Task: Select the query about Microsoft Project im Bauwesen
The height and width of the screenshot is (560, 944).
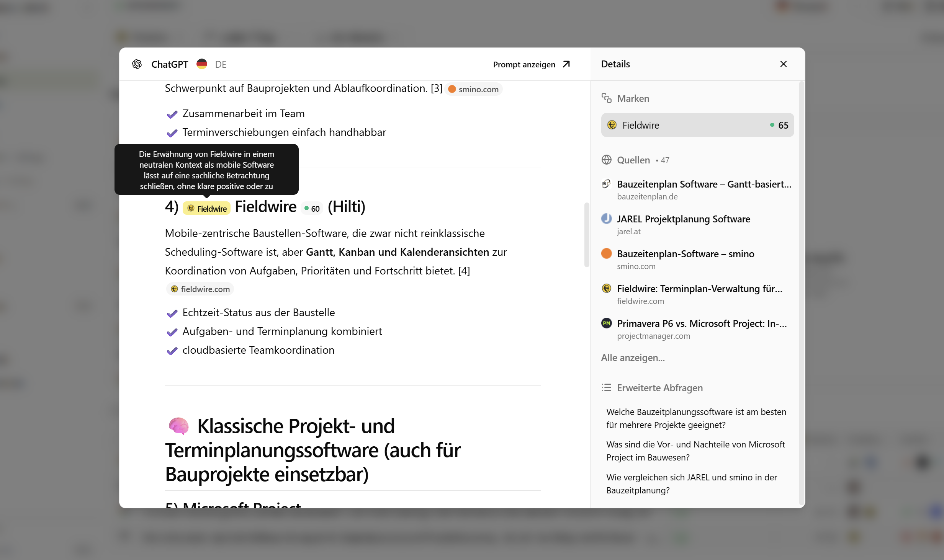Action: [x=695, y=451]
